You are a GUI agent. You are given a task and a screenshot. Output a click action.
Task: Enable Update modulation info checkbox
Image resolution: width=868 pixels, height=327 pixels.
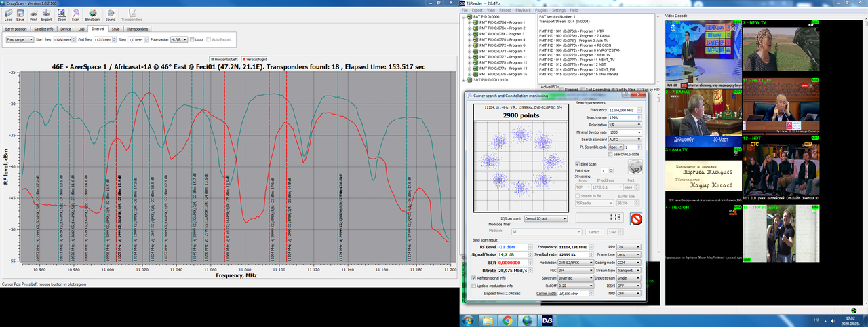click(474, 286)
